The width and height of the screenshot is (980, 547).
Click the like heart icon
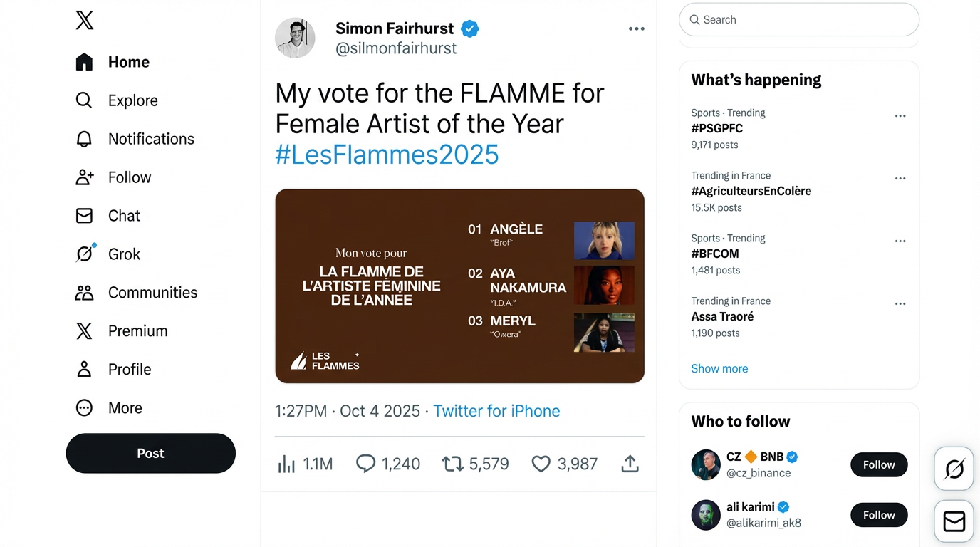(x=541, y=464)
